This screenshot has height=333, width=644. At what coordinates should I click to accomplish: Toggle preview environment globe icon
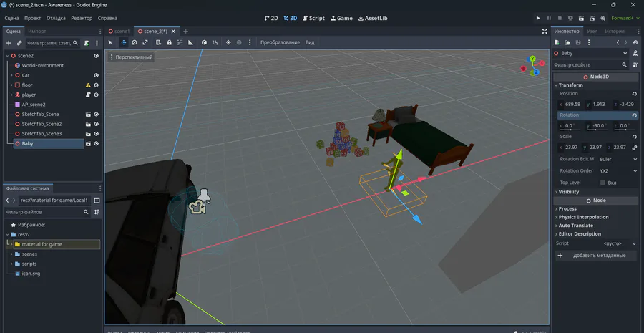point(239,42)
